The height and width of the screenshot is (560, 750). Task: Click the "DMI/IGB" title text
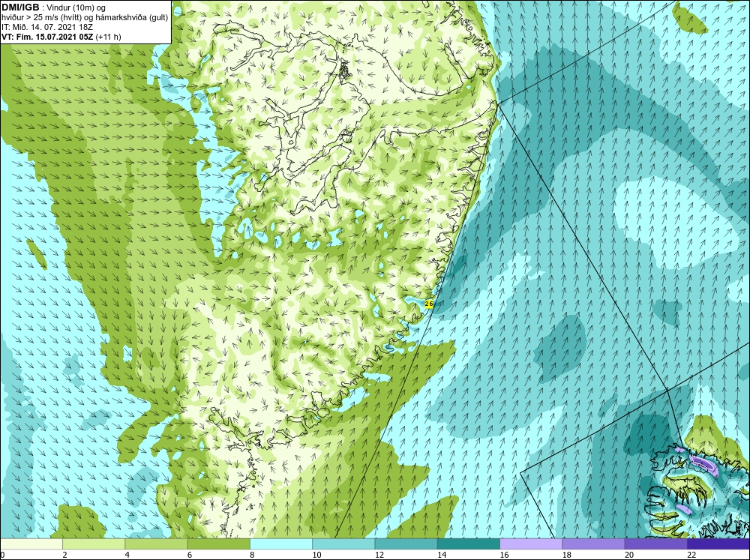pos(20,7)
